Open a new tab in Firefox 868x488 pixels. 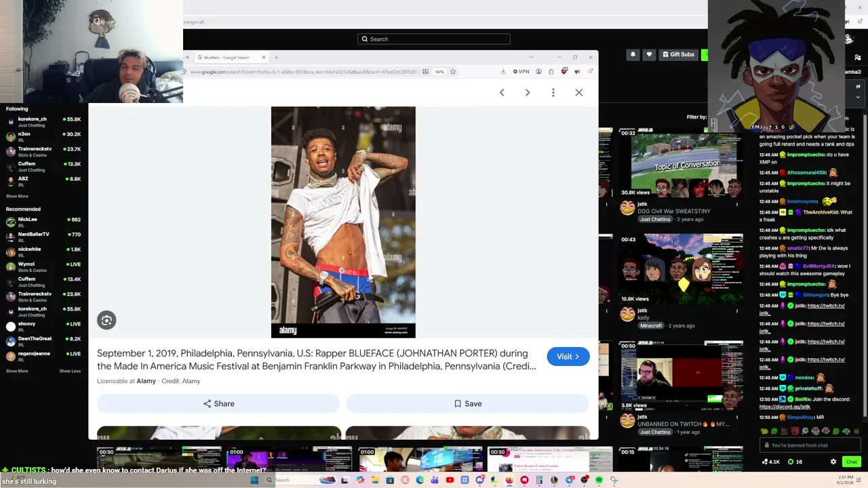point(276,58)
